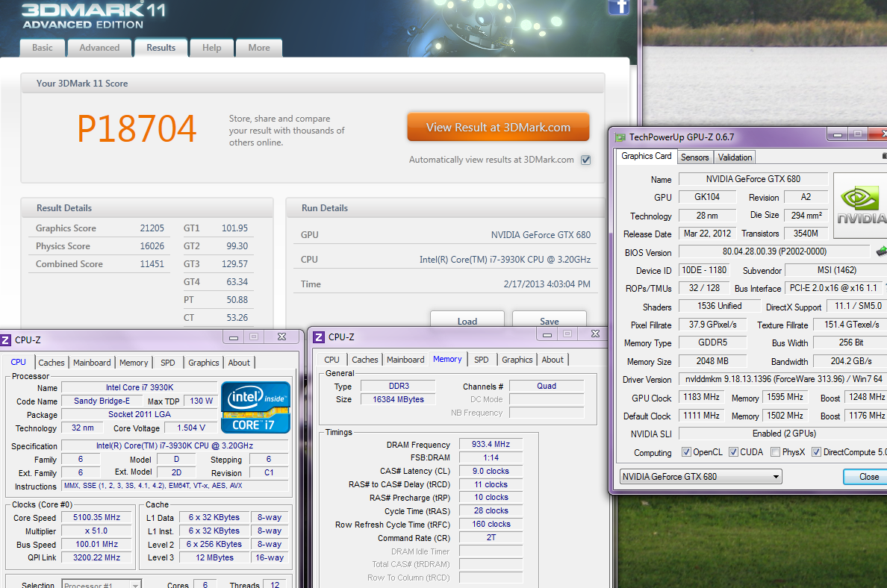Click View Result at 3DMark.com button
The width and height of the screenshot is (887, 588).
[x=498, y=127]
